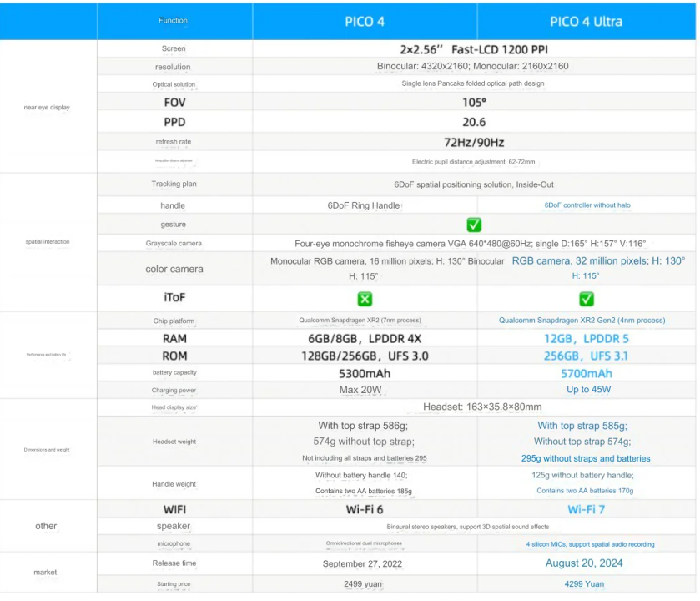Image resolution: width=700 pixels, height=601 pixels.
Task: Click the green X icon for PICO 4 iToF
Action: (x=365, y=299)
